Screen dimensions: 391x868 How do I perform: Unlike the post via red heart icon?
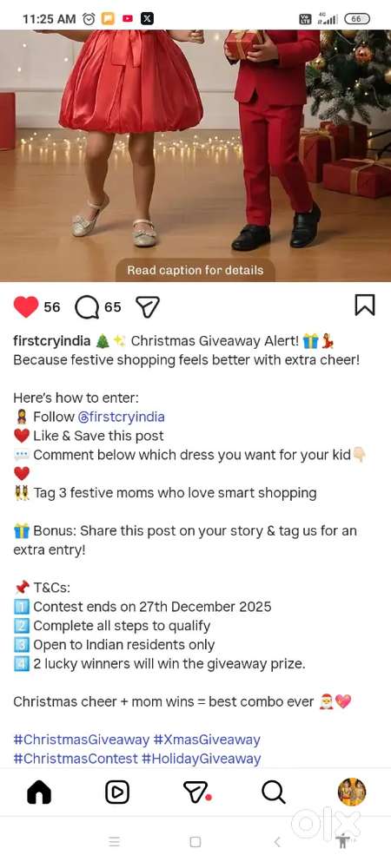pos(25,306)
